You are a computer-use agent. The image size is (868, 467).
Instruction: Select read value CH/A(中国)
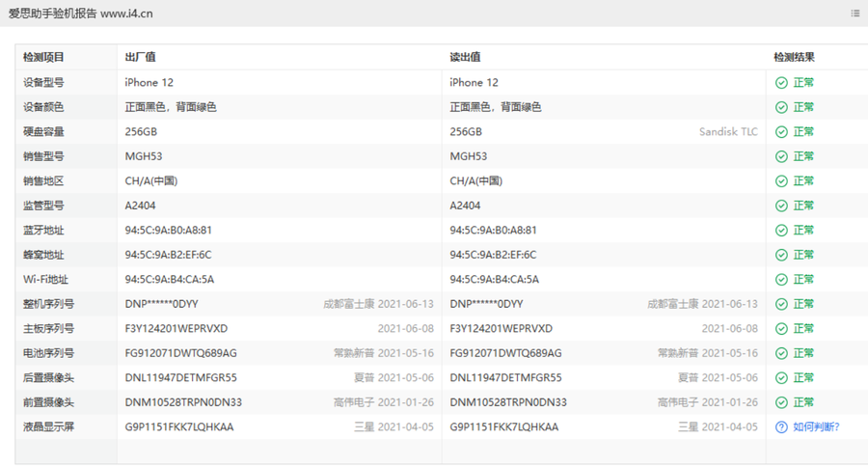(476, 181)
